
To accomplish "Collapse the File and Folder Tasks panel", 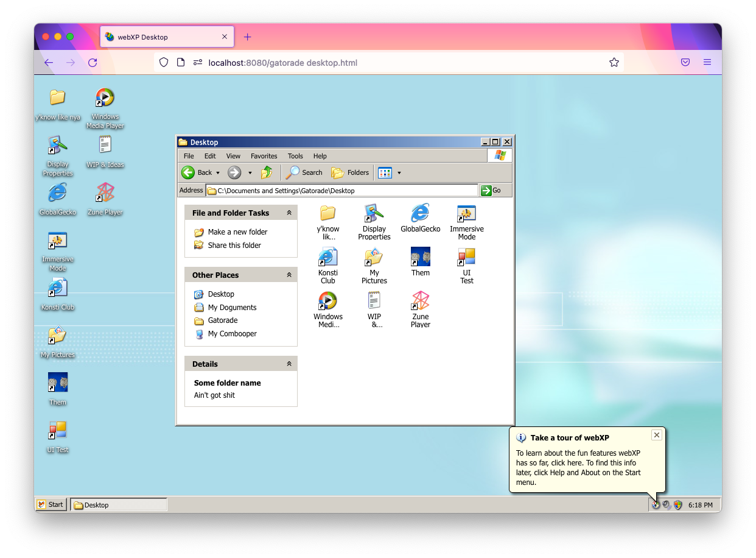I will click(x=289, y=213).
